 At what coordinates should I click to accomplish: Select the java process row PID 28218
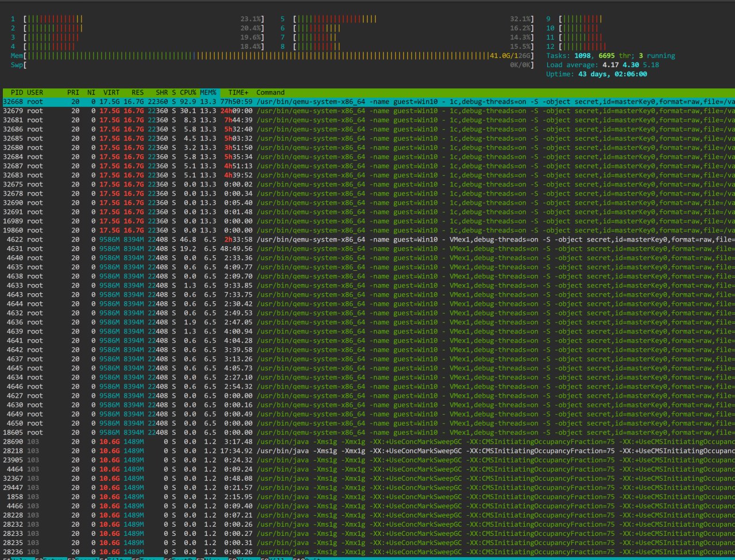point(367,450)
